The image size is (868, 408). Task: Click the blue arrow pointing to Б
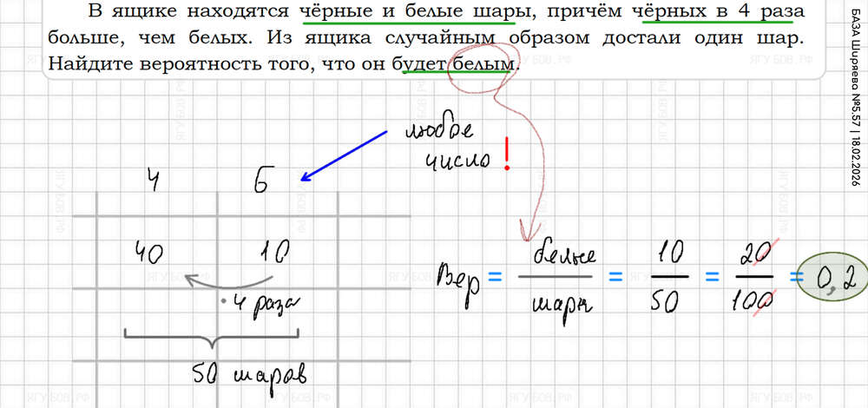pos(343,156)
